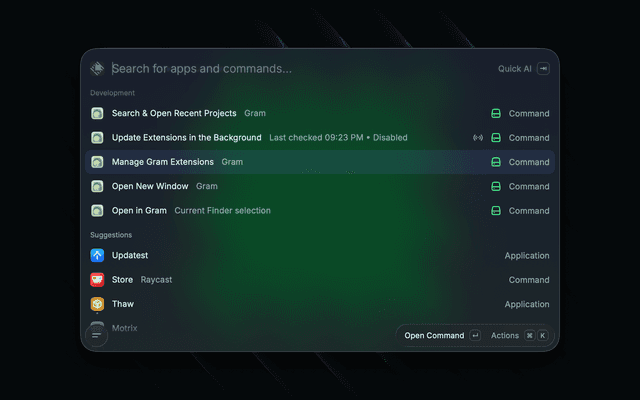Click the Tab key icon beside Quick AI

click(x=543, y=69)
